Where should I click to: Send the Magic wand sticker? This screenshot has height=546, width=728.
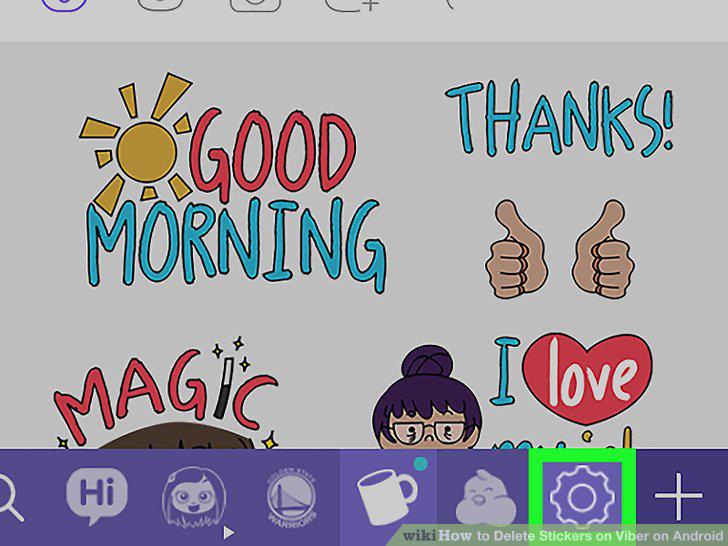tap(166, 393)
